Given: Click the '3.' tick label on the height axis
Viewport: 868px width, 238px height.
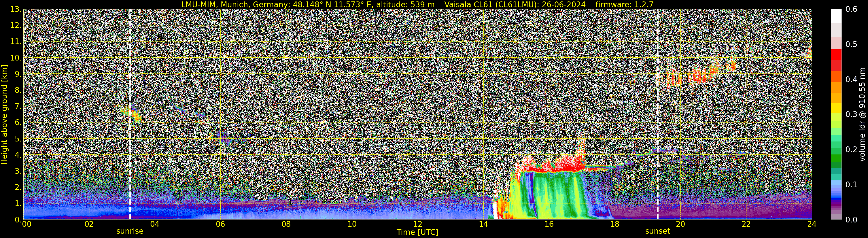Looking at the screenshot, I should click(x=18, y=171).
